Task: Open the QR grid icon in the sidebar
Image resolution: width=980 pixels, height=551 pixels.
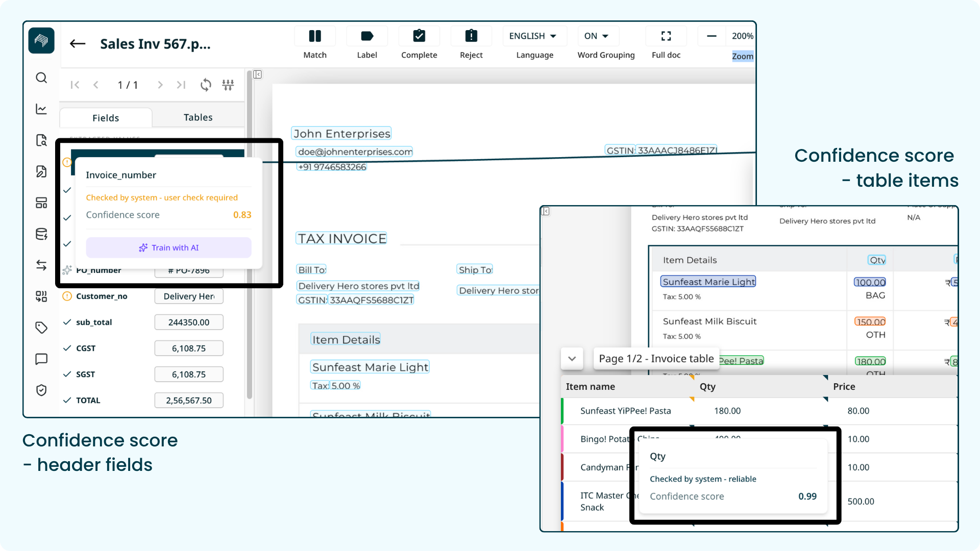Action: click(41, 296)
